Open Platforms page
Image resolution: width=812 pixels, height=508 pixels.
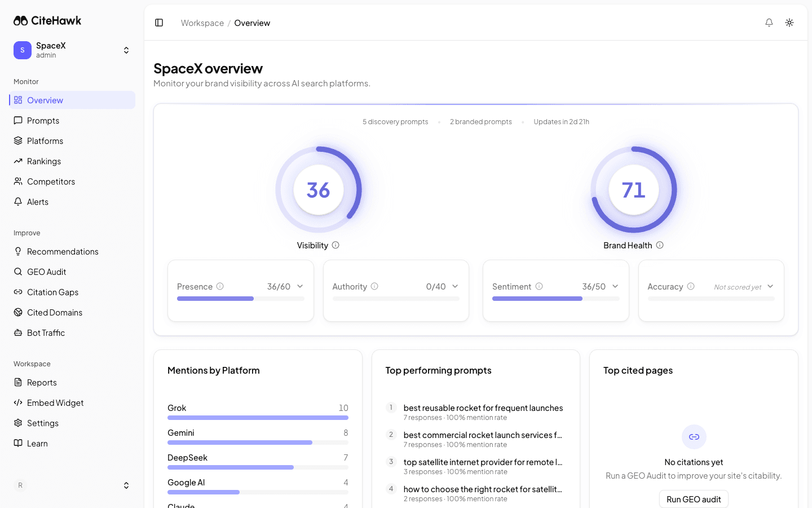[x=72, y=141]
